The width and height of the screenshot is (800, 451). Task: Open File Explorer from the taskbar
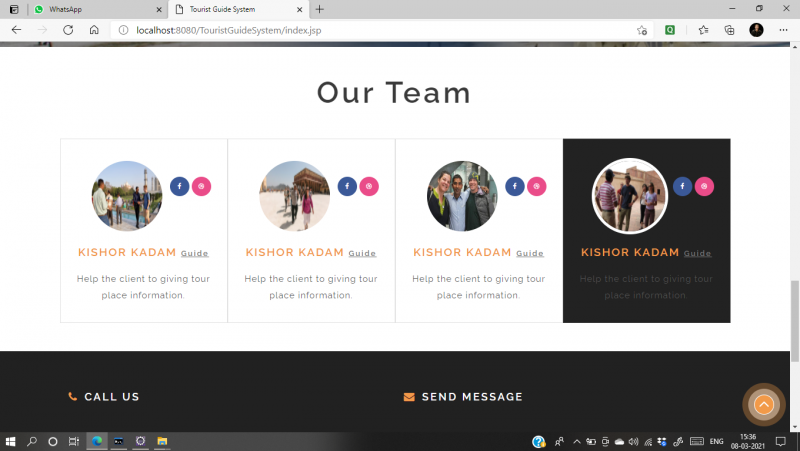162,441
